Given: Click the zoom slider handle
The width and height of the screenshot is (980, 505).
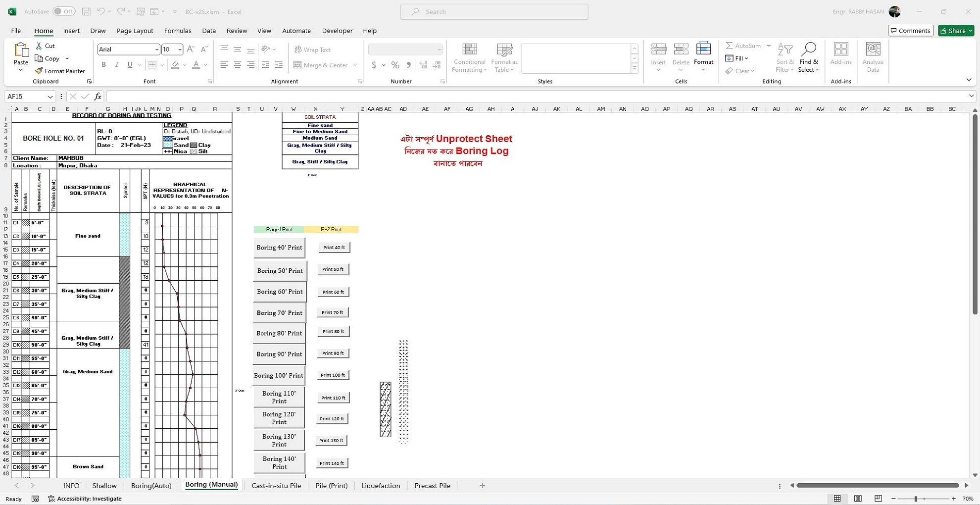Looking at the screenshot, I should point(916,499).
